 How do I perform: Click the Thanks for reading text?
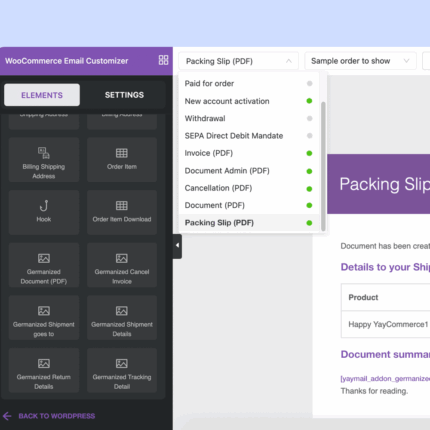click(374, 391)
